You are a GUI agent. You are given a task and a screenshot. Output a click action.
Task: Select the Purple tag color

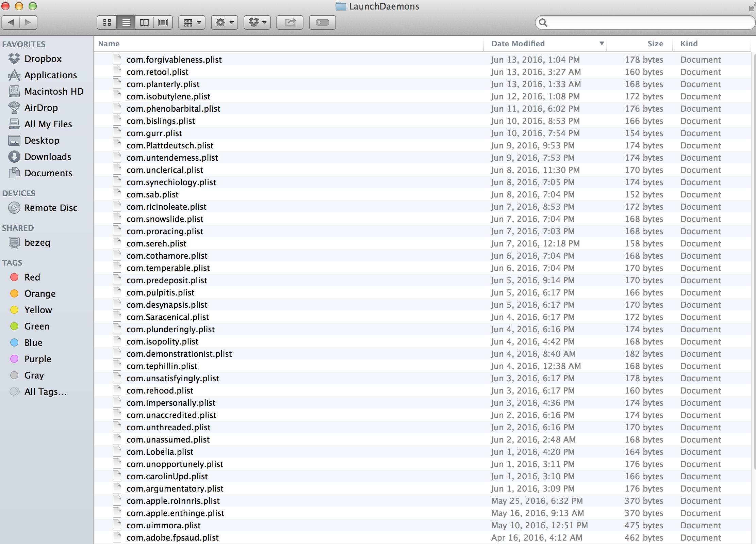pyautogui.click(x=37, y=359)
